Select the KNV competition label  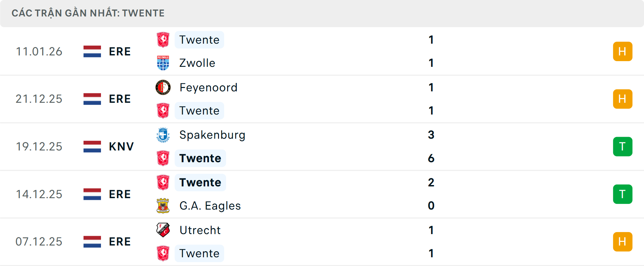tap(121, 146)
